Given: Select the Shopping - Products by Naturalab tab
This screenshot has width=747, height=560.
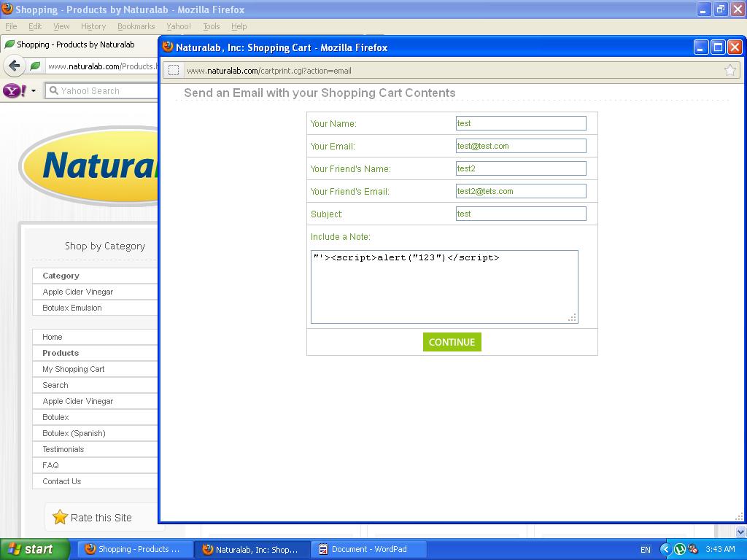Looking at the screenshot, I should point(79,44).
